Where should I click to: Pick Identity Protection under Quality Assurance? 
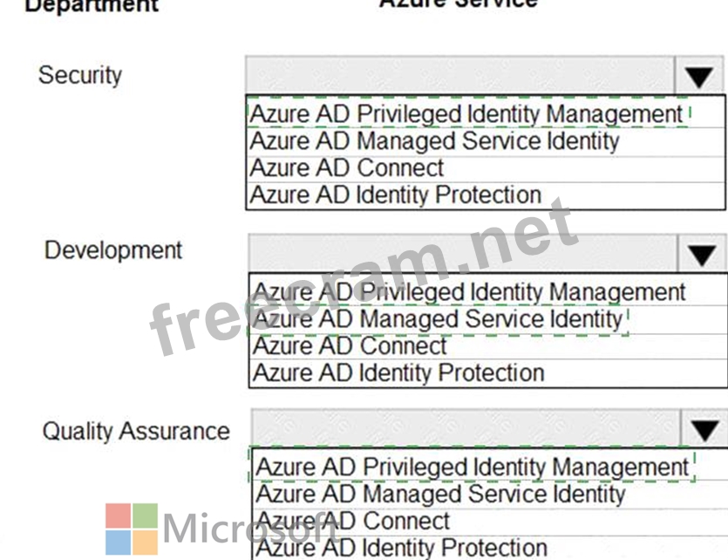coord(401,548)
